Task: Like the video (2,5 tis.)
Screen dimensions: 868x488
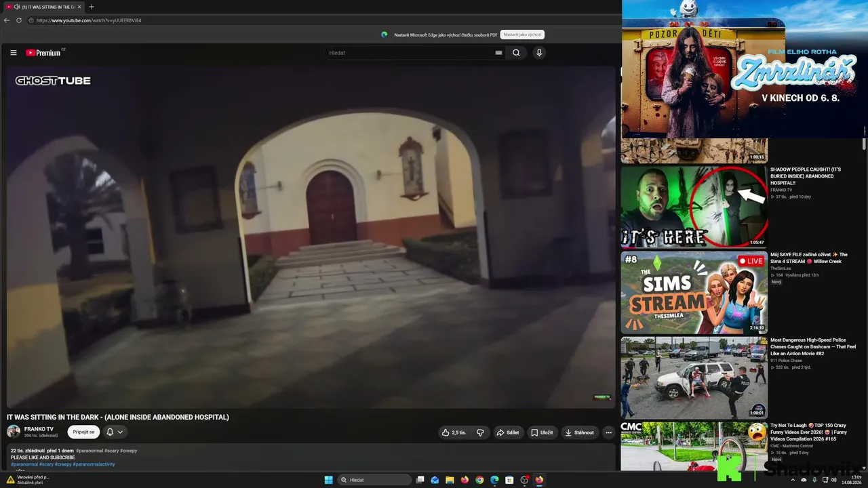Action: coord(454,432)
